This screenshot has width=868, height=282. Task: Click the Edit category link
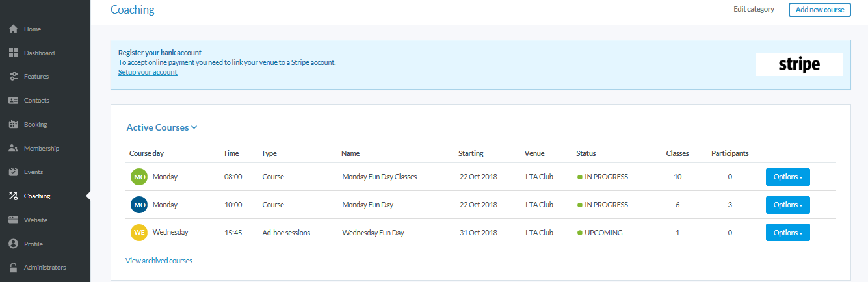point(754,10)
